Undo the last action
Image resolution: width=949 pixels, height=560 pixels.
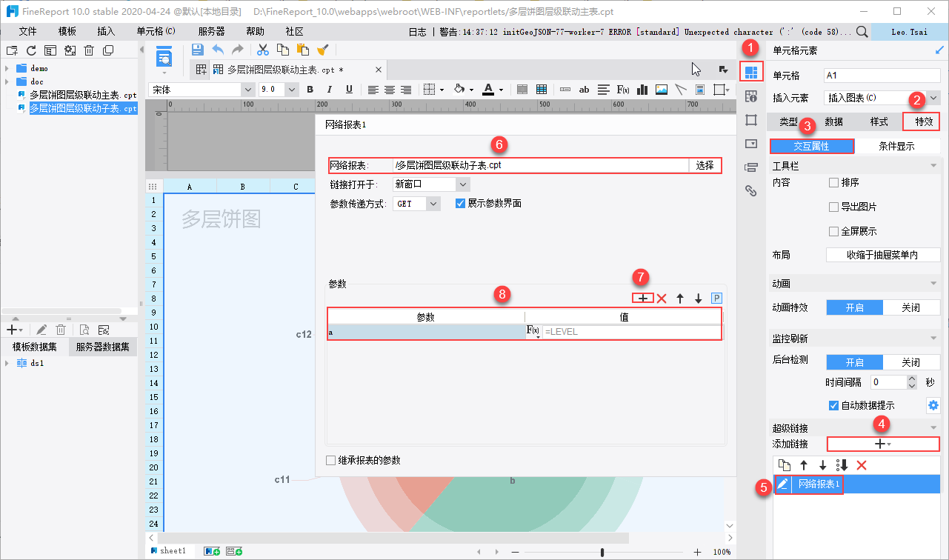coord(218,50)
